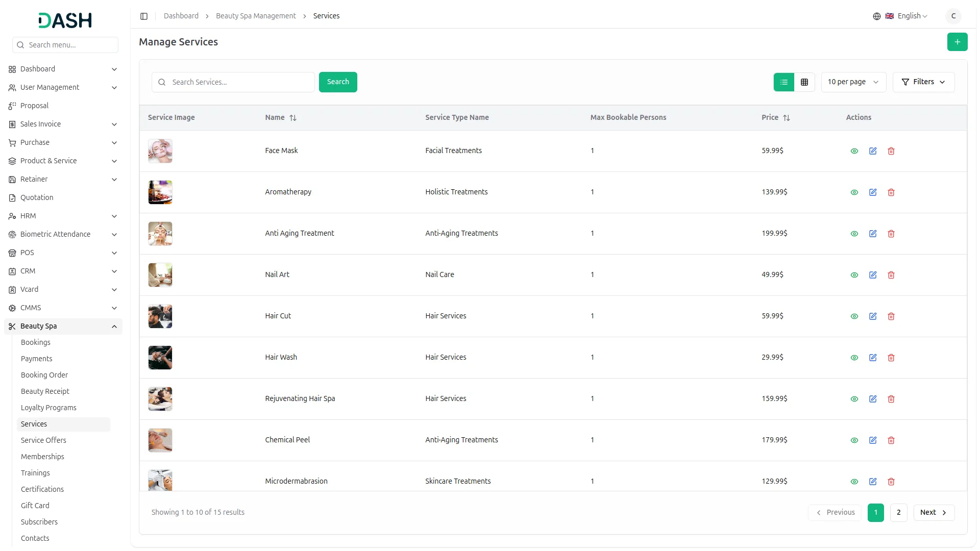
Task: Open the Memberships sidebar item
Action: pyautogui.click(x=42, y=457)
